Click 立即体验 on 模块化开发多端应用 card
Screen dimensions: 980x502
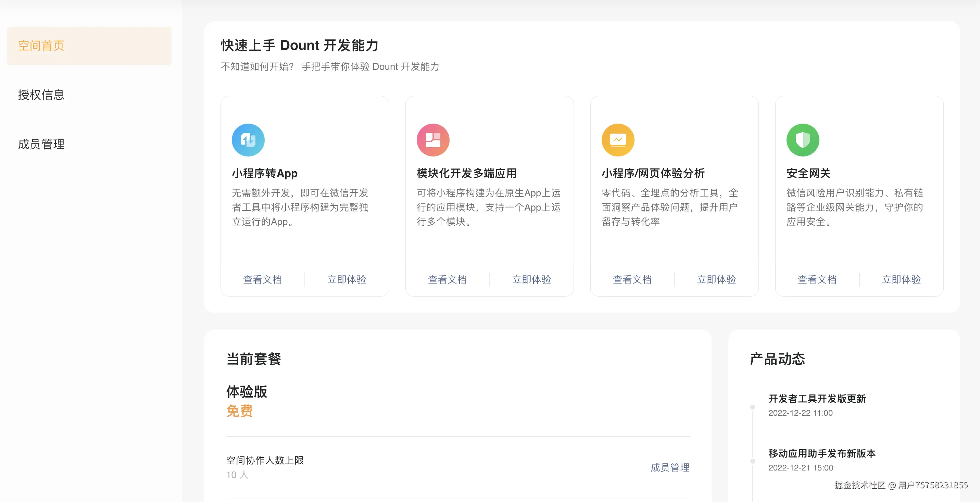point(531,279)
